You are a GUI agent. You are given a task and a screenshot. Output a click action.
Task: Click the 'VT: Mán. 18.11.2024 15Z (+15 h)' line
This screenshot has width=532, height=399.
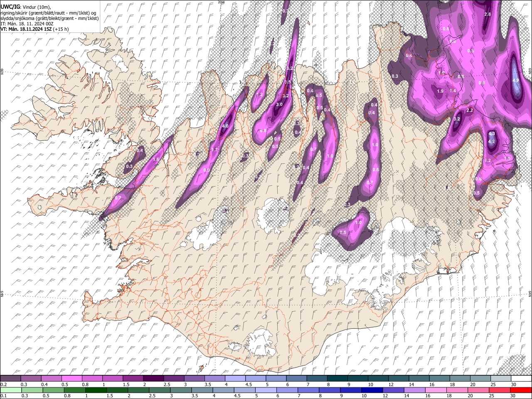pos(34,29)
